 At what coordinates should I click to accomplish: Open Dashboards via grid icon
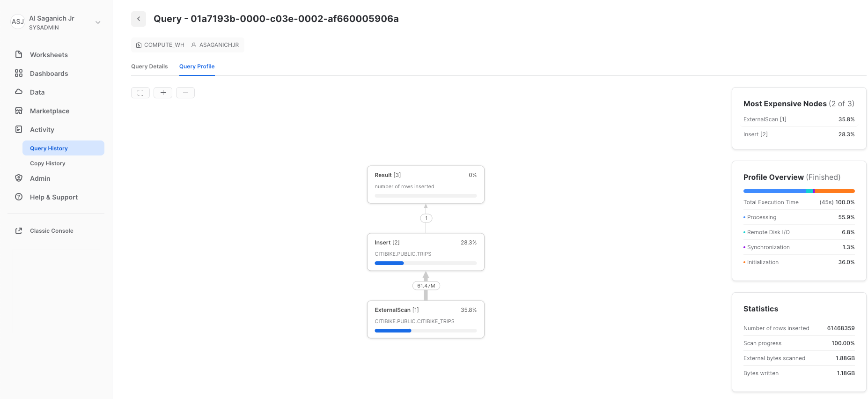(x=19, y=73)
